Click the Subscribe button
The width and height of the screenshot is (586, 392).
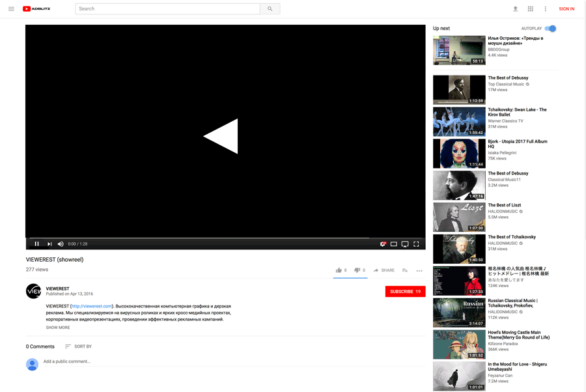tap(405, 292)
